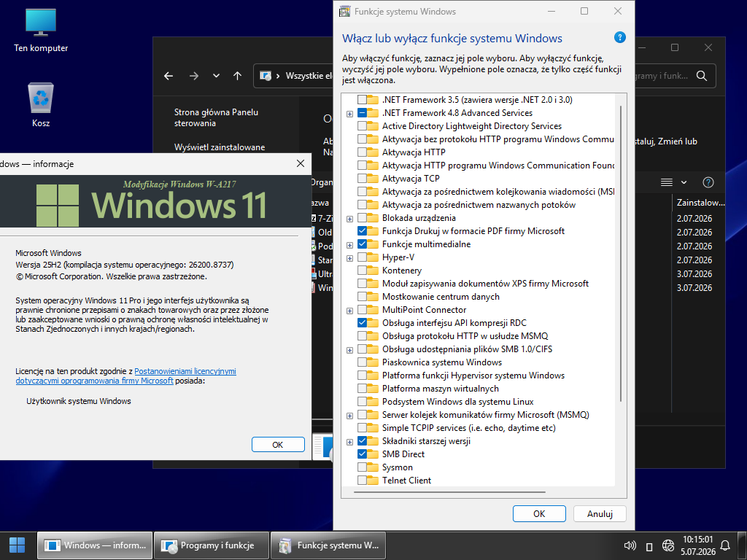Open Wyświetl zainstalowane link in sidebar
The image size is (747, 560).
pyautogui.click(x=220, y=147)
